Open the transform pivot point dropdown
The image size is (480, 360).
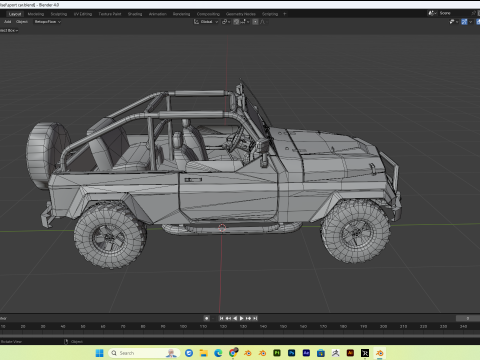point(226,22)
